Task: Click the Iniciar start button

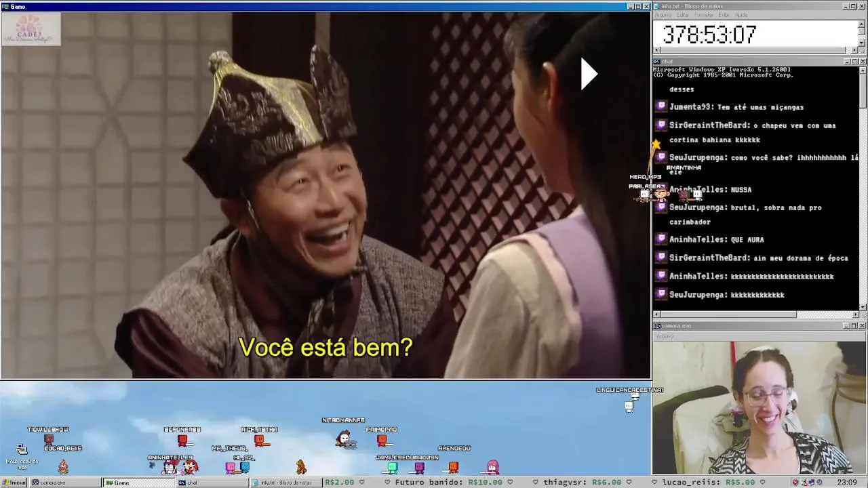Action: tap(14, 483)
